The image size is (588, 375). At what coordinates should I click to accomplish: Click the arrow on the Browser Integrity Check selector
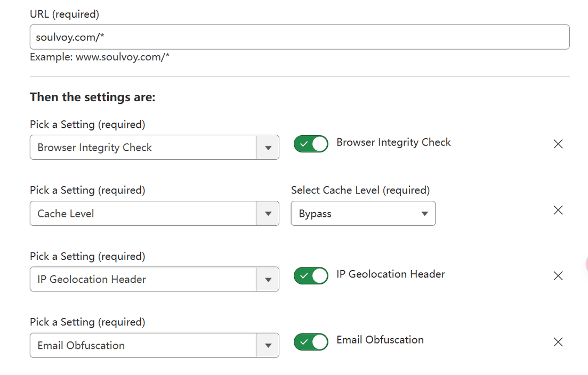(x=268, y=147)
